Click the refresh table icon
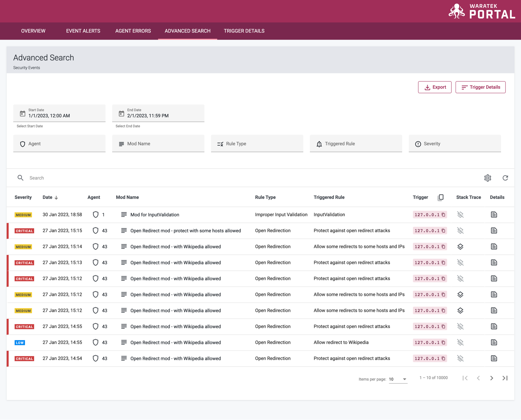The height and width of the screenshot is (420, 521). point(505,178)
